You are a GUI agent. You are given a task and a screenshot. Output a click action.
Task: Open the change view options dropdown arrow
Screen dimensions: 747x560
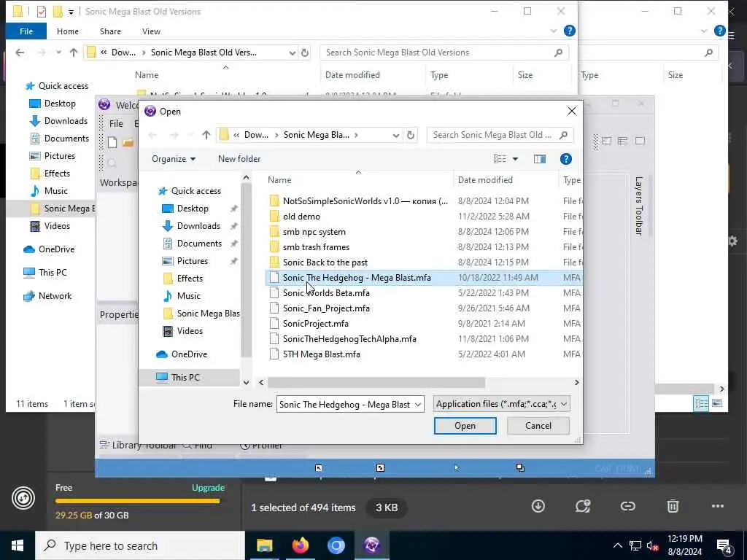click(x=515, y=159)
